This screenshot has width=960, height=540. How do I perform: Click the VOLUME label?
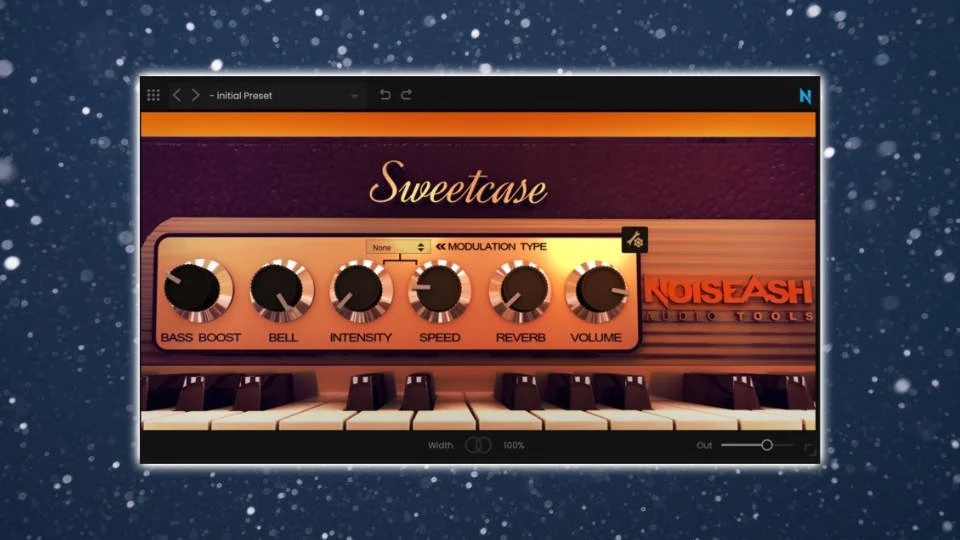pos(596,337)
